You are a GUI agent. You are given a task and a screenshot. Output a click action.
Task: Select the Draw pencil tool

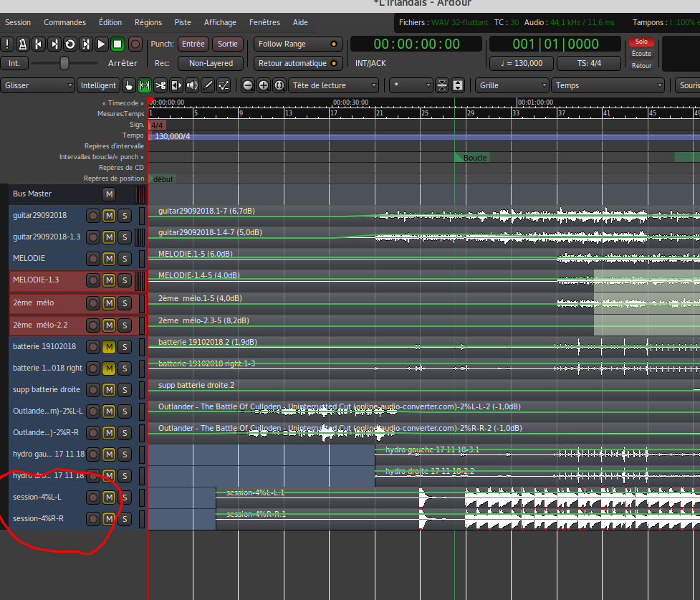208,85
